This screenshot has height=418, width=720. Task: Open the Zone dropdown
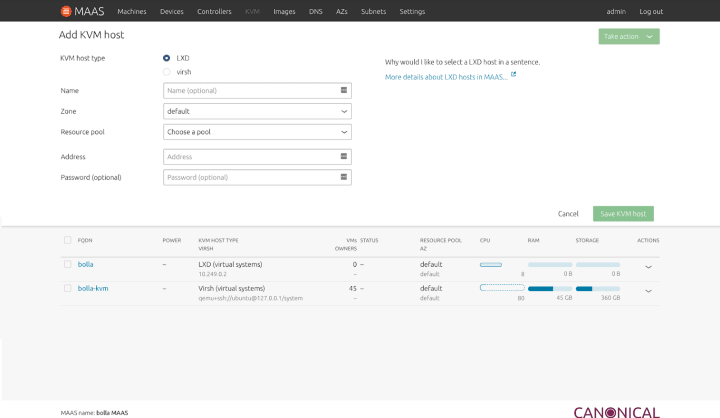[257, 111]
